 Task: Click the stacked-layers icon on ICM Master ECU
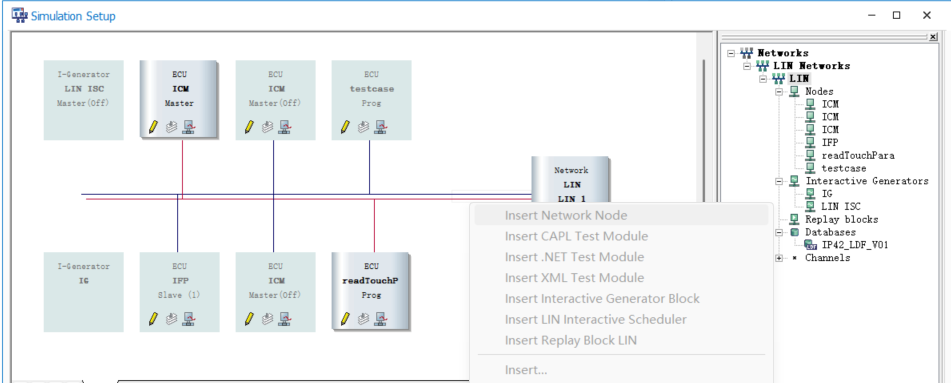pyautogui.click(x=172, y=126)
